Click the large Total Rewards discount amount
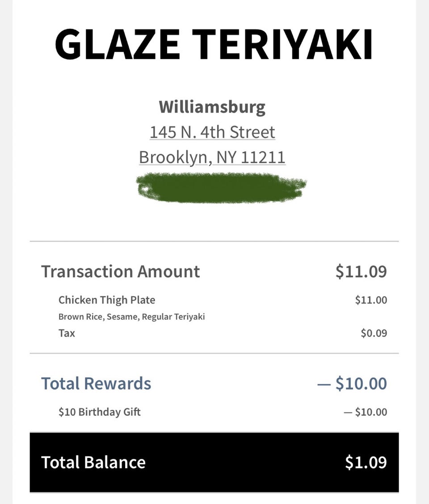Viewport: 429px width, 504px height. point(352,383)
